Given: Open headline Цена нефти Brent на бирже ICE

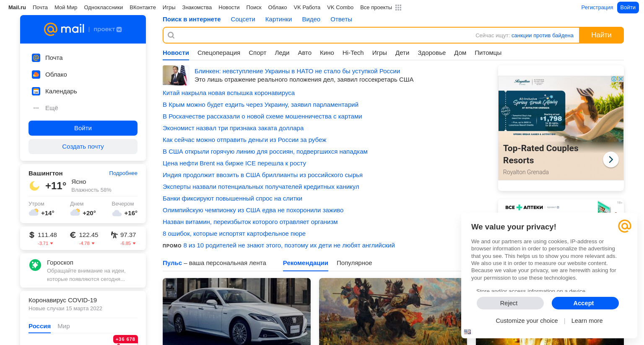Looking at the screenshot, I should (x=234, y=163).
